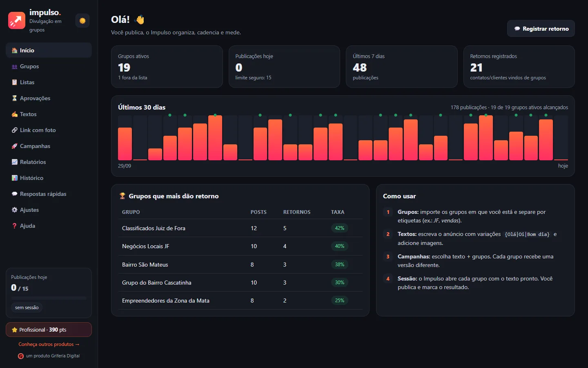
Task: Click the tallest chart bar above hoje label
Action: (546, 139)
